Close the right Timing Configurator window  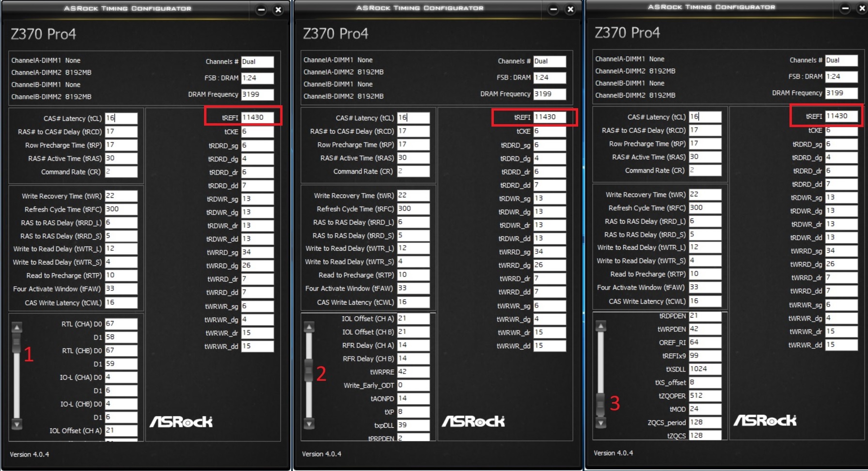pos(862,8)
